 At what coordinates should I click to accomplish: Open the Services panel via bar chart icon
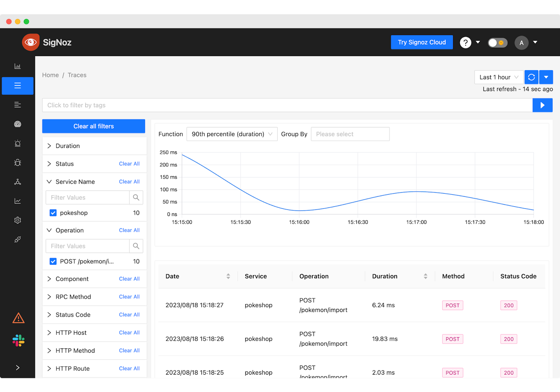pyautogui.click(x=18, y=66)
